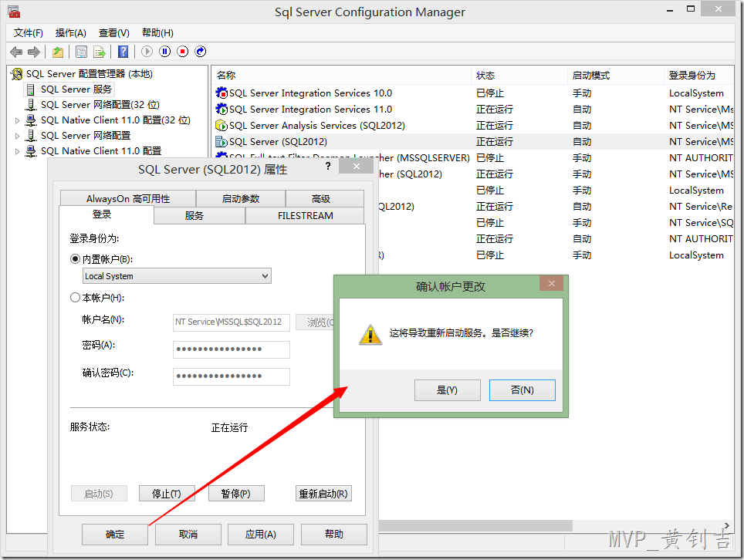Click the 确定 button in properties dialog
The height and width of the screenshot is (560, 744).
coord(115,535)
